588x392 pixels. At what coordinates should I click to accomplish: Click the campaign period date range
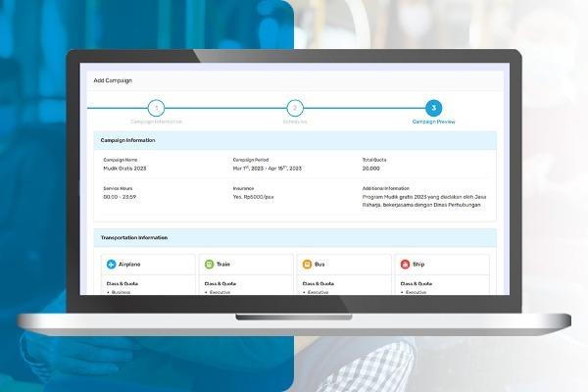point(267,169)
